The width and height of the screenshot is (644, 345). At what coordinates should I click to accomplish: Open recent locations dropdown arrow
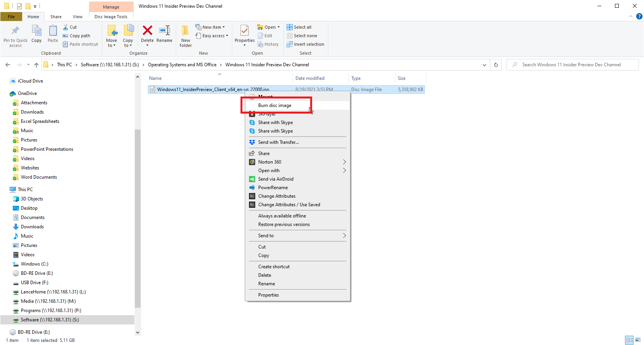(x=28, y=65)
